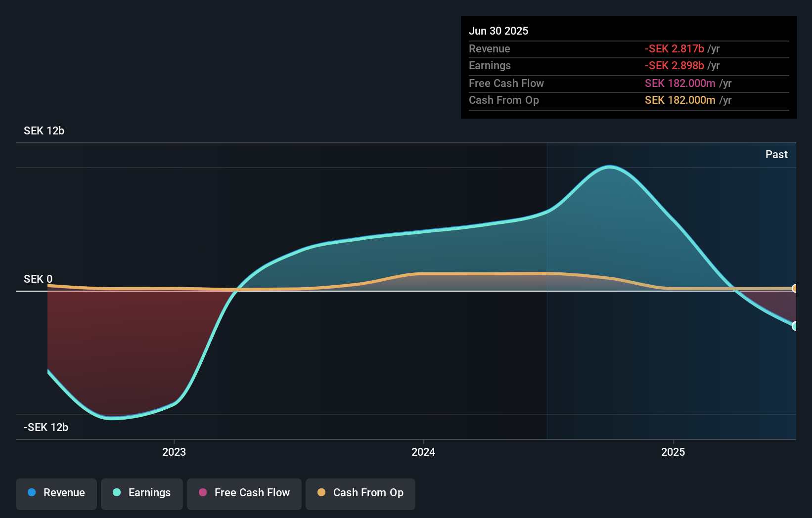Click the blue Revenue legend dot

pos(32,492)
